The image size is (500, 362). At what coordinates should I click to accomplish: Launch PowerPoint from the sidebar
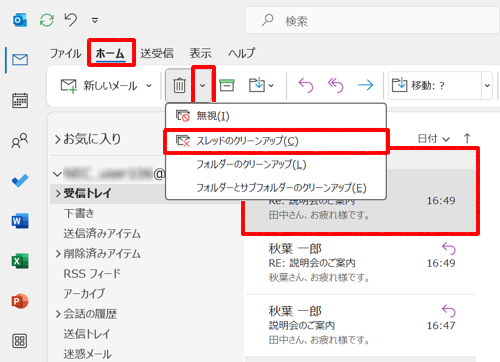pos(20,301)
